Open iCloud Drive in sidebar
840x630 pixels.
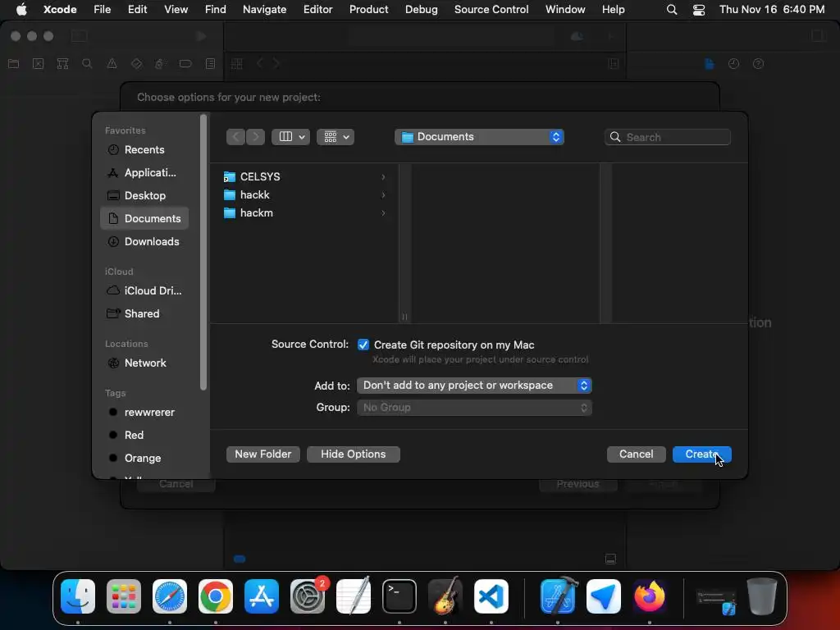(x=144, y=290)
